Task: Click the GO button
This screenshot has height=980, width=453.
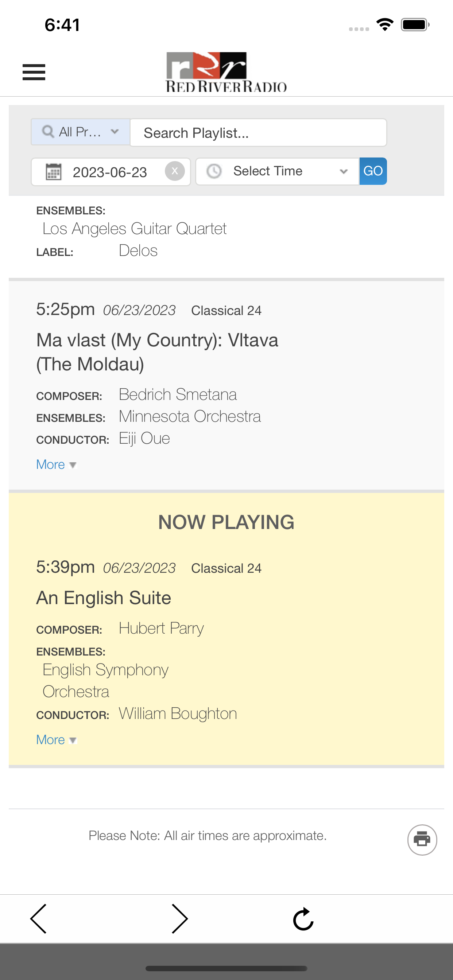Action: pos(373,171)
